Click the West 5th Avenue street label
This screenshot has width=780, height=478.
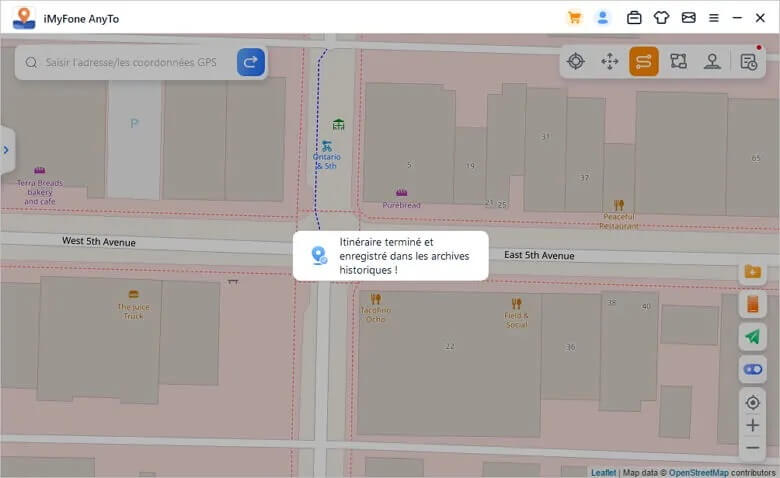(98, 242)
